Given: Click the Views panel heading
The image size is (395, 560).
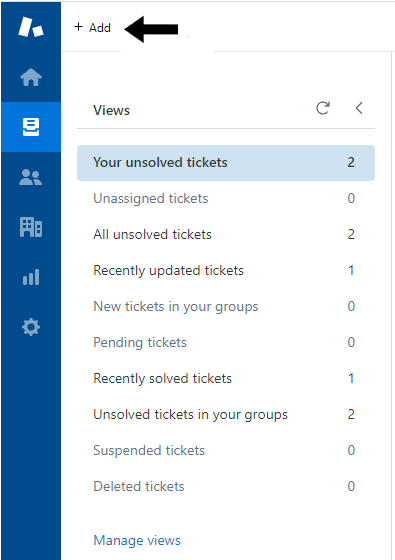Looking at the screenshot, I should click(x=111, y=110).
